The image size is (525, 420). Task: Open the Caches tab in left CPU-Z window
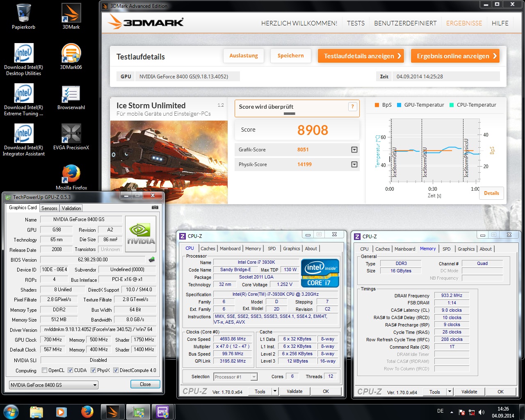[x=208, y=249]
